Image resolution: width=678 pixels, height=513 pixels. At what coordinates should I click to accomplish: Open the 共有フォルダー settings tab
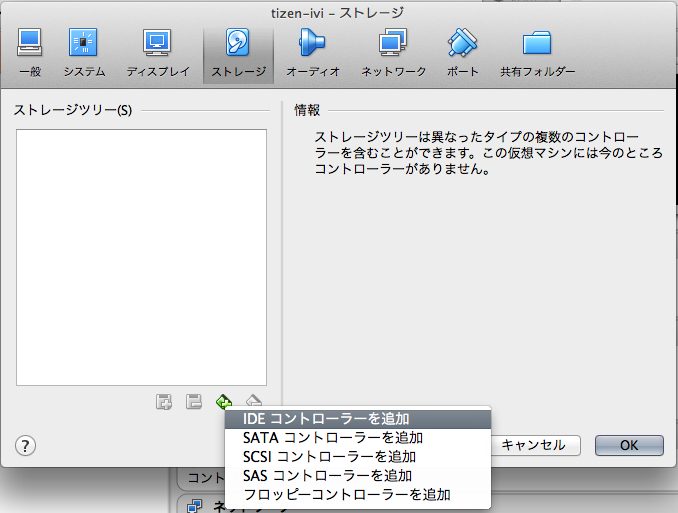coord(537,53)
